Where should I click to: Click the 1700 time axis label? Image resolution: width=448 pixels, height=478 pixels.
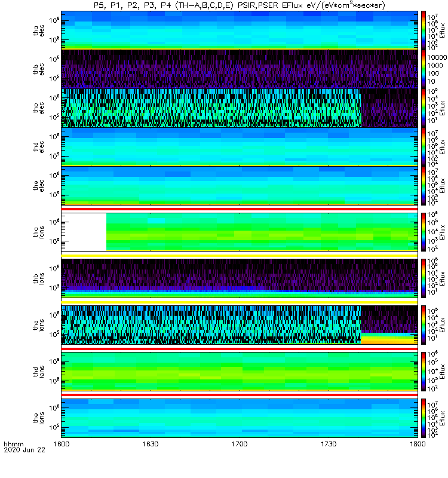pos(240,444)
